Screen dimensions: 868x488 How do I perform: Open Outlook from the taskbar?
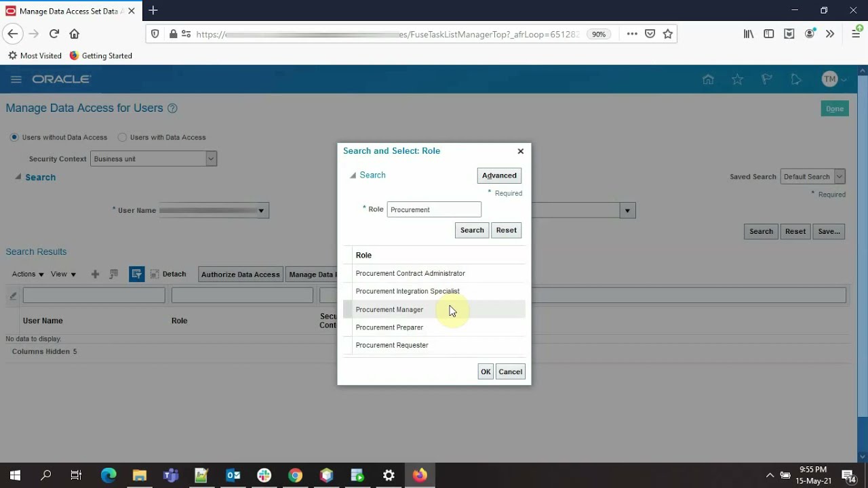(x=233, y=475)
